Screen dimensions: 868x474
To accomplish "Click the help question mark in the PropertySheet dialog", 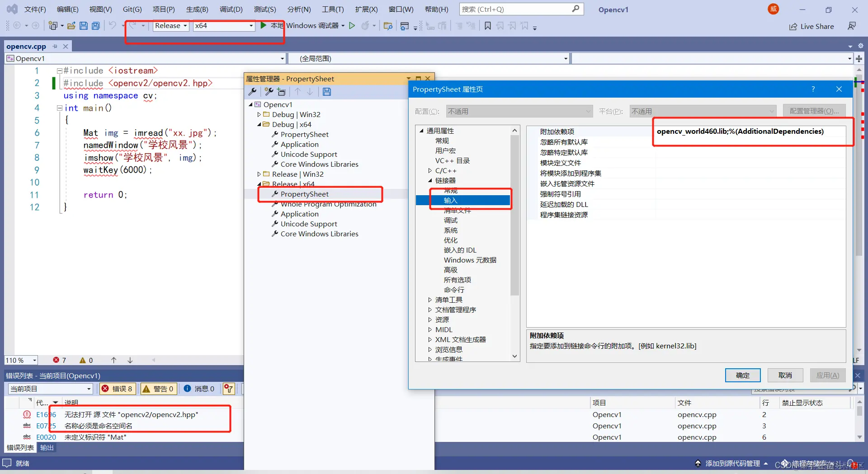I will [813, 89].
